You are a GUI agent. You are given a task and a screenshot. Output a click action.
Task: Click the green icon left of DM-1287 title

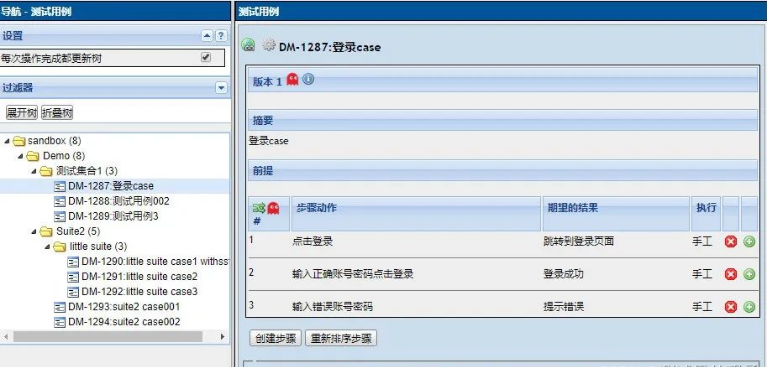[x=248, y=46]
